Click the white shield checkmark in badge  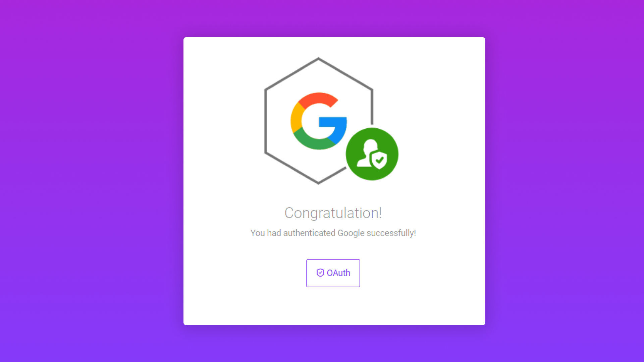pos(379,160)
